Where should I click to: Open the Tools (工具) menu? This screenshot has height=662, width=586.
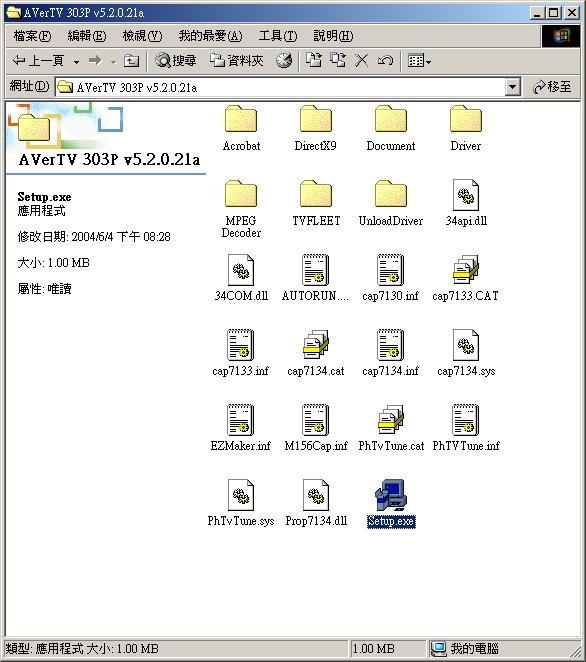[278, 36]
